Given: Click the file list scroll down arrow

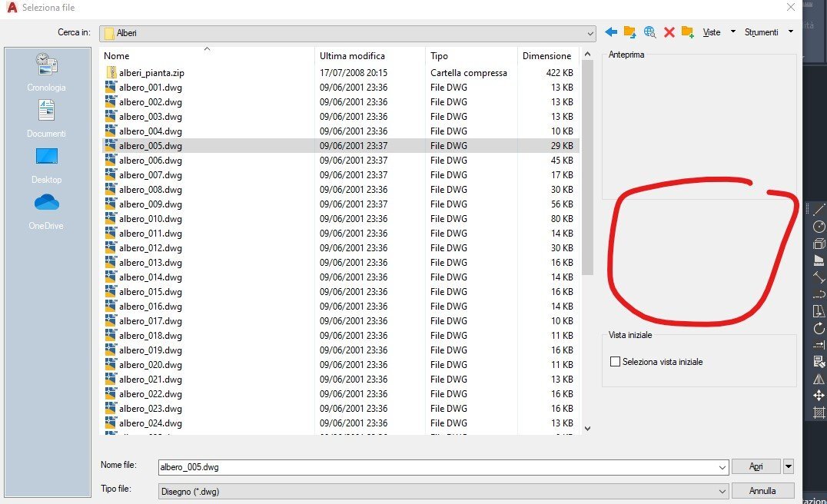Looking at the screenshot, I should 587,429.
